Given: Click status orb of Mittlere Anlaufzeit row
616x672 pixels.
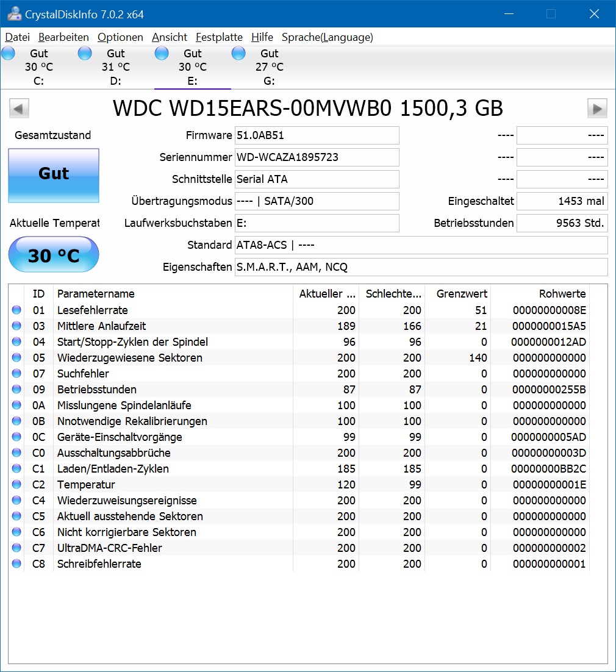Looking at the screenshot, I should 16,326.
